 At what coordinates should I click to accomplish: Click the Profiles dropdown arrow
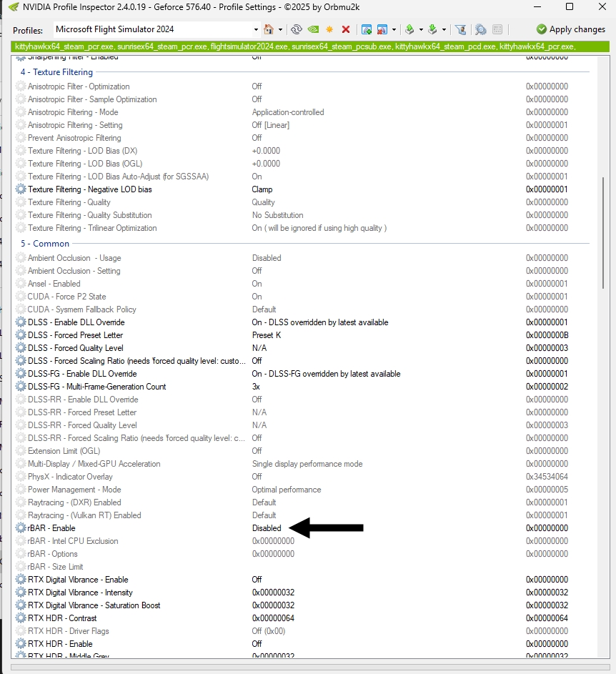tap(256, 29)
